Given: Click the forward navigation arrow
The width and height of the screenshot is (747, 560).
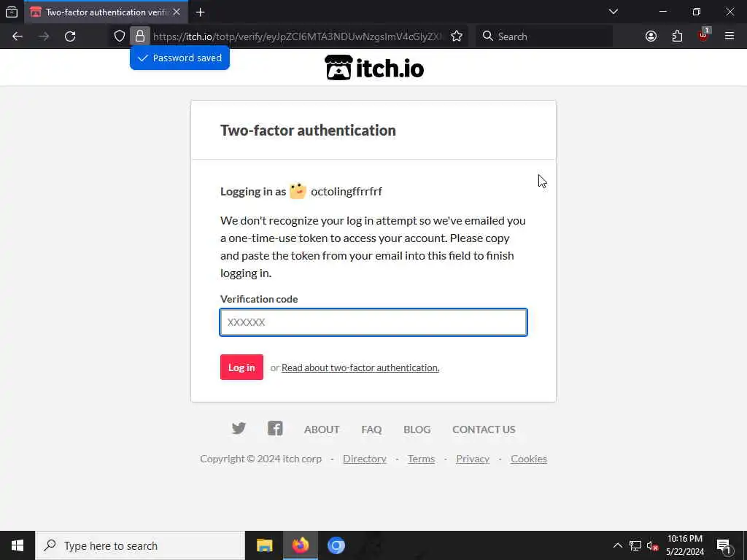Looking at the screenshot, I should (44, 36).
